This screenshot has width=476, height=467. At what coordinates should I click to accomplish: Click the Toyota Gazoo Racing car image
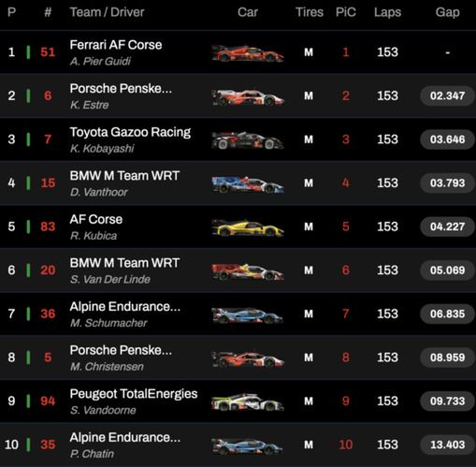point(248,140)
